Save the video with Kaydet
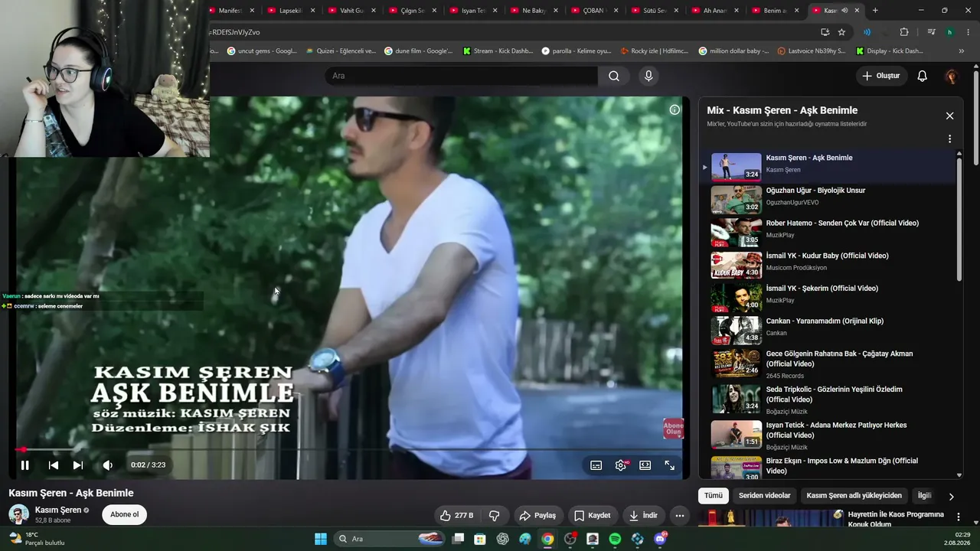The width and height of the screenshot is (980, 551). pyautogui.click(x=593, y=516)
